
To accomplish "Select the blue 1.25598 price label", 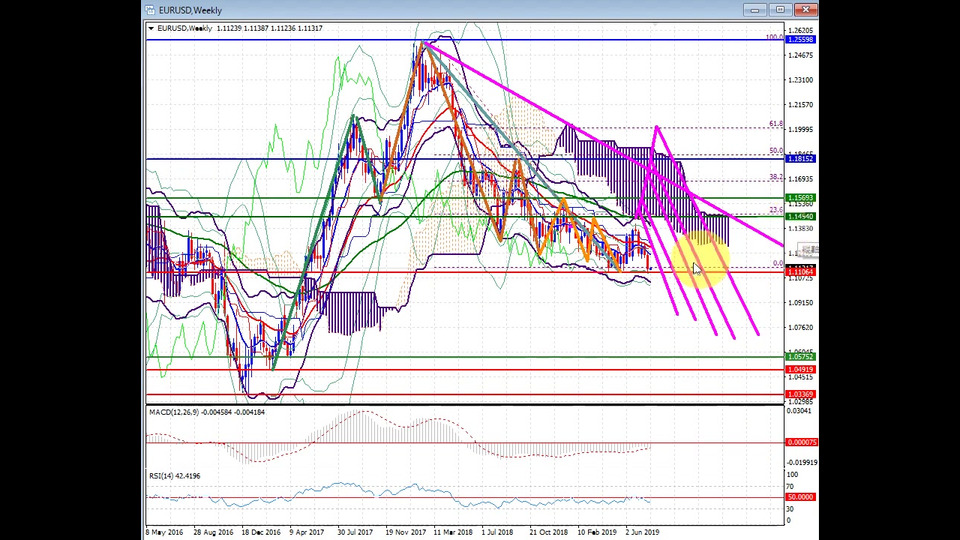I will click(x=801, y=40).
